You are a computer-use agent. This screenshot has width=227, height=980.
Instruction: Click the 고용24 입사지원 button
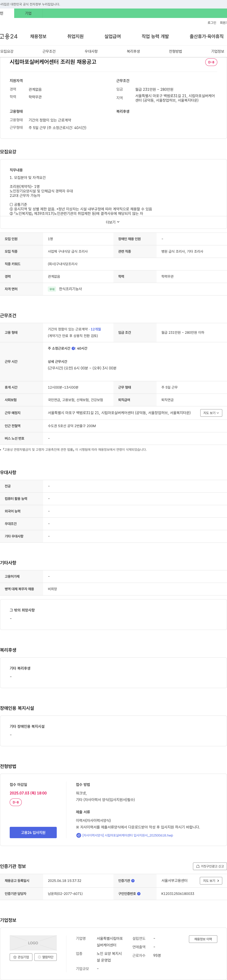click(33, 833)
